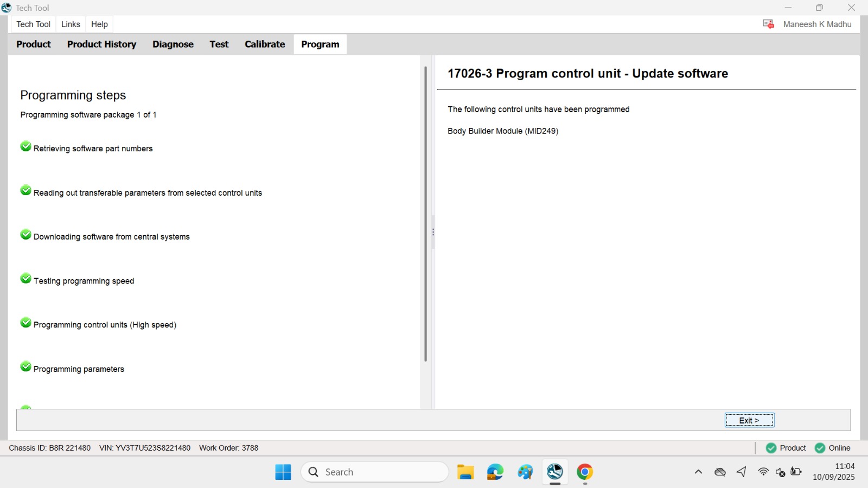The width and height of the screenshot is (868, 488).
Task: Click green check beside Retrieving software part numbers
Action: coord(25,146)
